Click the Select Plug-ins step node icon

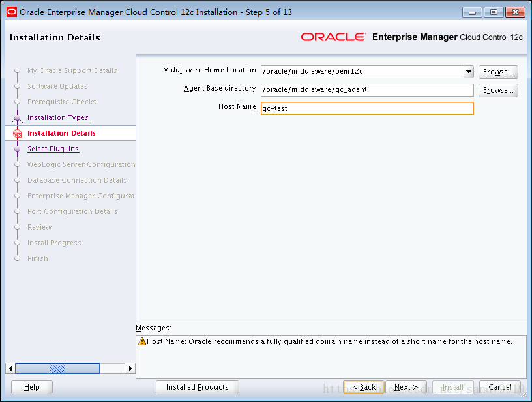point(18,149)
